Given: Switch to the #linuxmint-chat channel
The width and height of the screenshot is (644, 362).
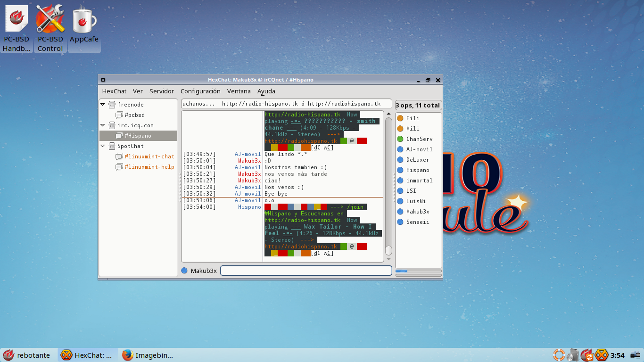Looking at the screenshot, I should (x=149, y=156).
